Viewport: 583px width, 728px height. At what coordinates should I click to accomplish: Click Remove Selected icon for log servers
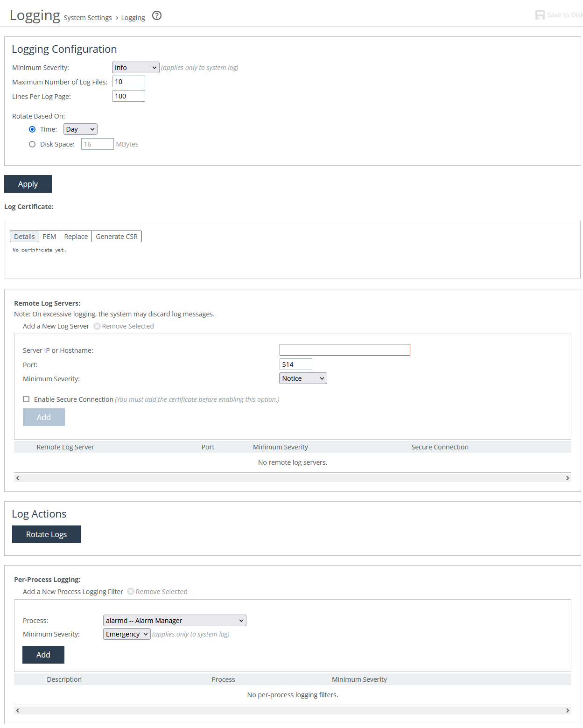pos(97,326)
